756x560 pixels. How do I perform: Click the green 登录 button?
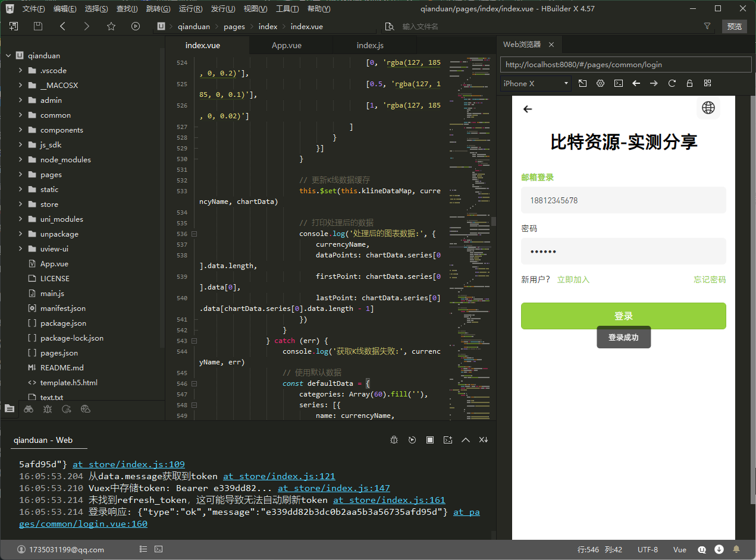tap(623, 316)
